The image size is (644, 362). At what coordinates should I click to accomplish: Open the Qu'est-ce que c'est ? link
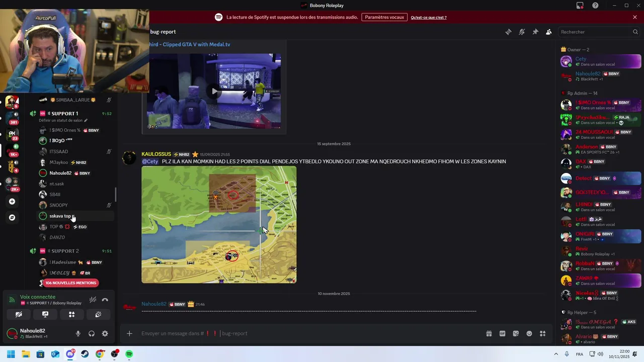[x=429, y=18]
